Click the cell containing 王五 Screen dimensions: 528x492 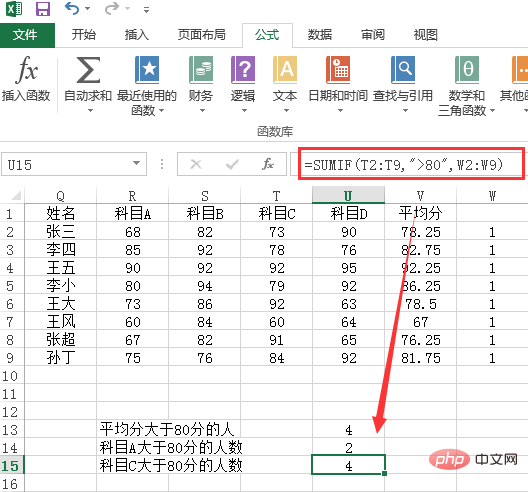61,268
